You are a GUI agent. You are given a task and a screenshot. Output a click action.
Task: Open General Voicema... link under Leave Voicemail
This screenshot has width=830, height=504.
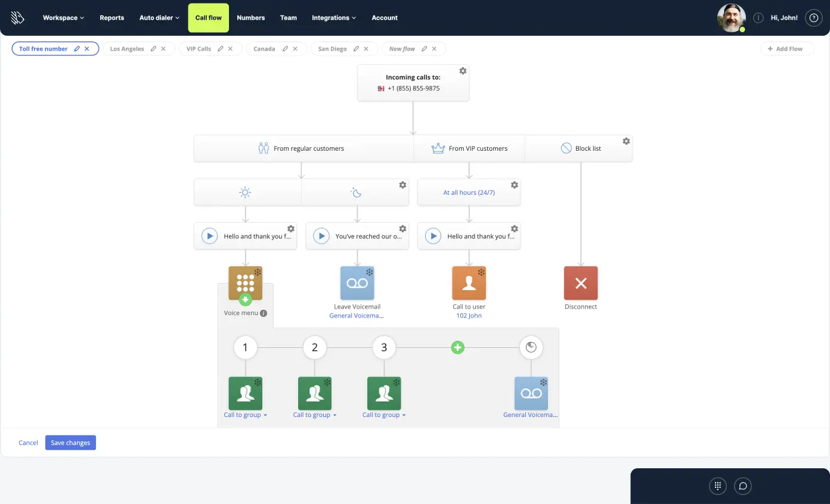[357, 316]
